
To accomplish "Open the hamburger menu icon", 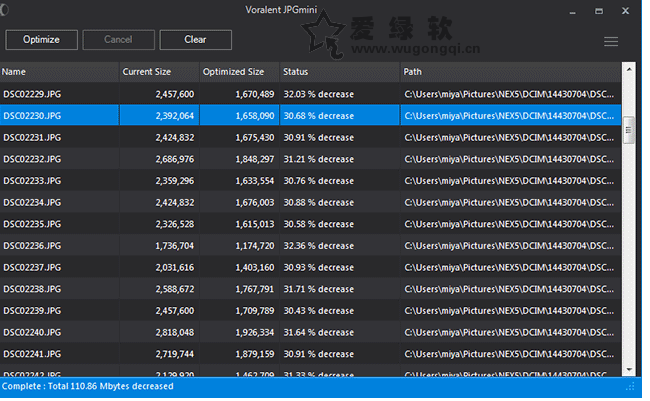I will click(611, 41).
